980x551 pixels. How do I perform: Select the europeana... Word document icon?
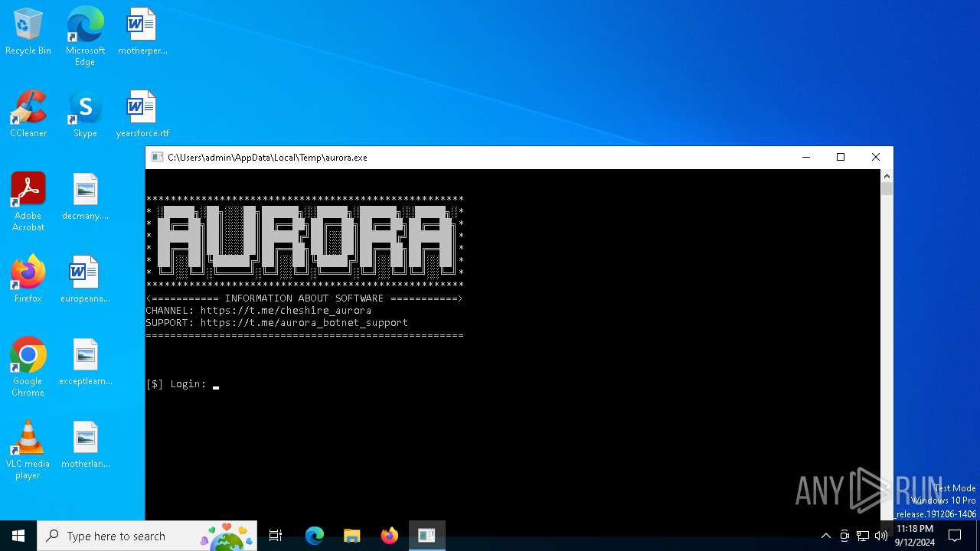pyautogui.click(x=85, y=280)
